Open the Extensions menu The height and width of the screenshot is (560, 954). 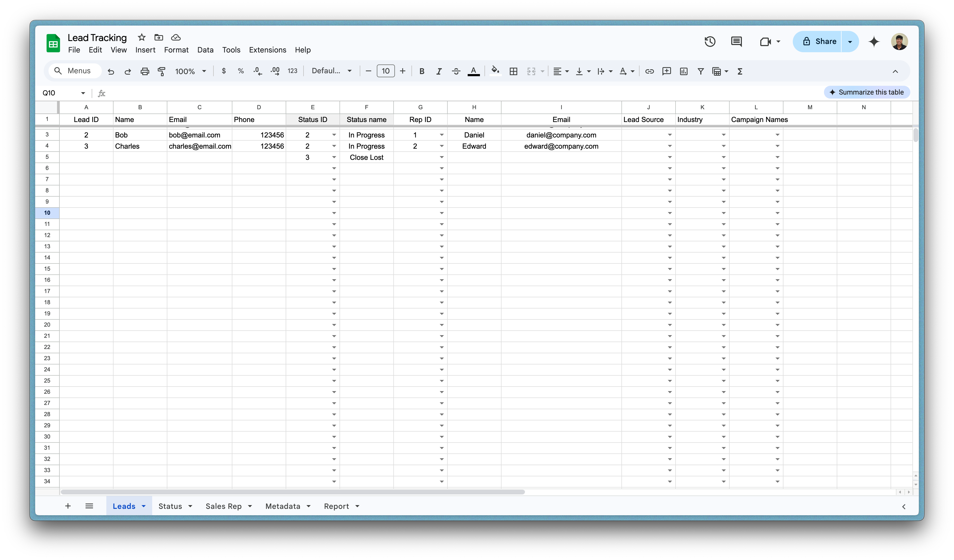click(267, 50)
